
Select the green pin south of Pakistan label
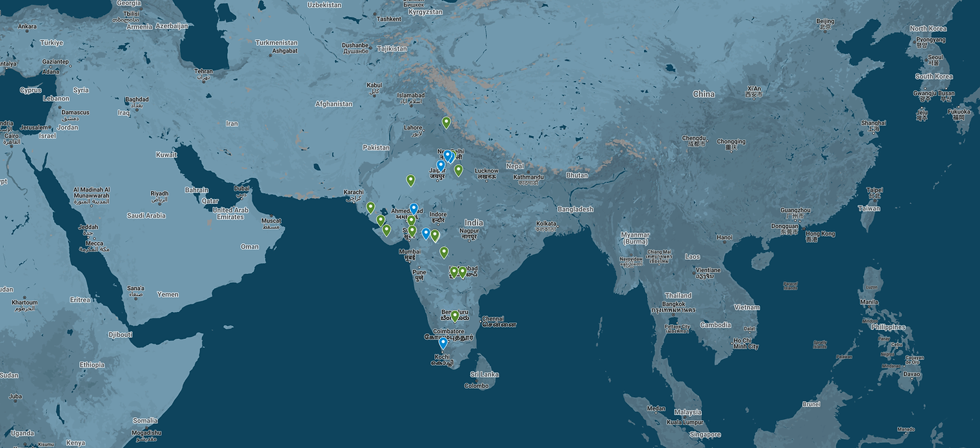click(410, 180)
